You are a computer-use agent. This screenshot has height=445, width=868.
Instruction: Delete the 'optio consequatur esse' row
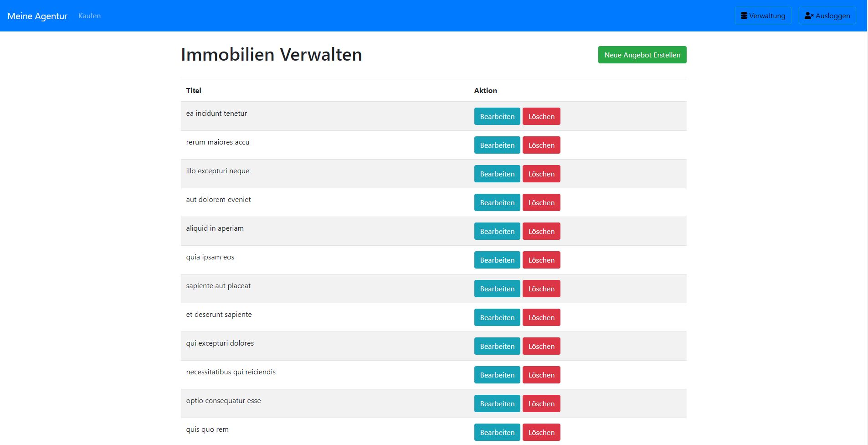(541, 404)
